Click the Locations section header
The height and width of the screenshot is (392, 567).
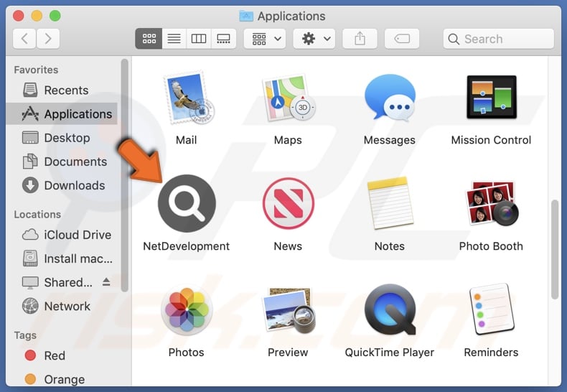click(x=37, y=215)
